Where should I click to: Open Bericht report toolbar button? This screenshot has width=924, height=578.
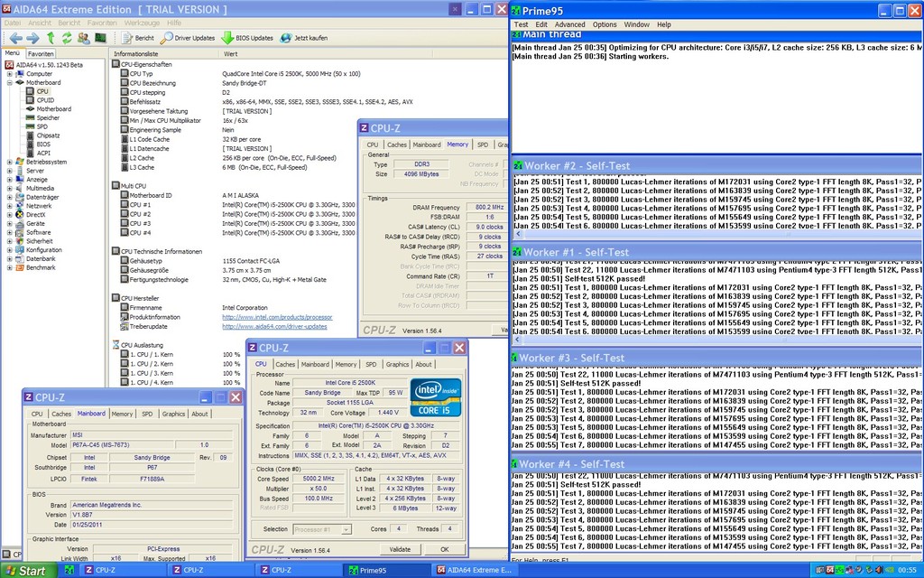138,38
